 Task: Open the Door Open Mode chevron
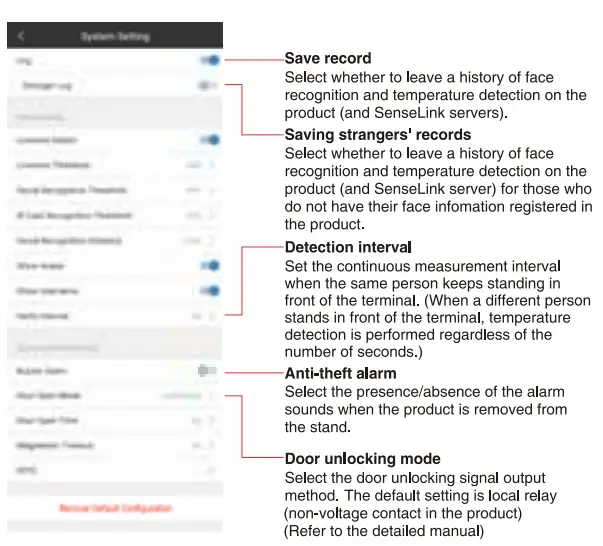pos(212,395)
